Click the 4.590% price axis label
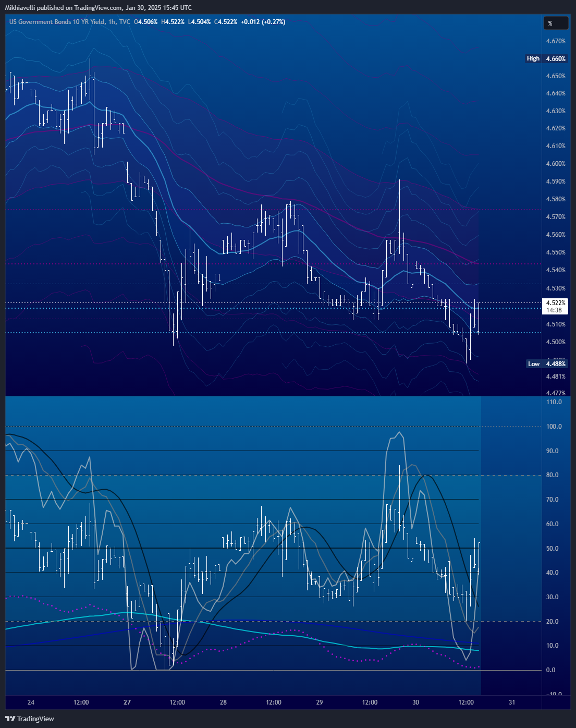This screenshot has height=728, width=576. pos(555,181)
